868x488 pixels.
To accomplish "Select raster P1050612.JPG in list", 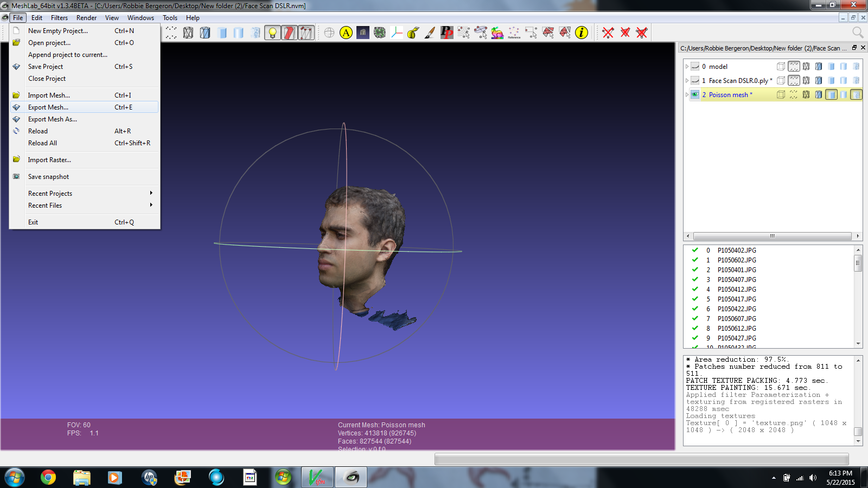I will (737, 328).
